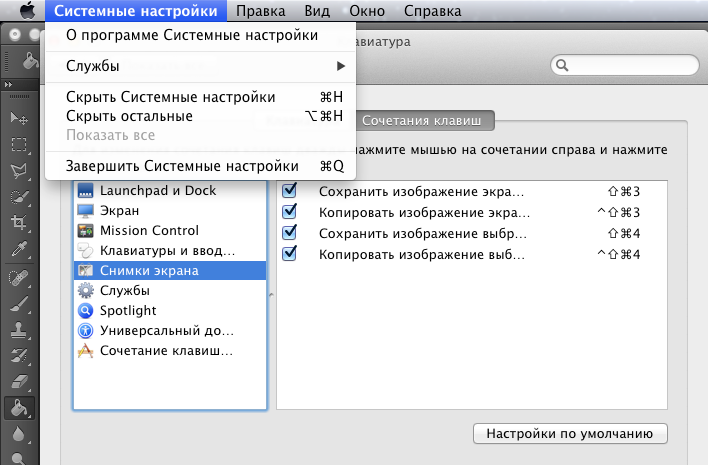Viewport: 708px width, 465px height.
Task: Toggle Сохранить изображение выбр… checkbox
Action: tap(289, 232)
